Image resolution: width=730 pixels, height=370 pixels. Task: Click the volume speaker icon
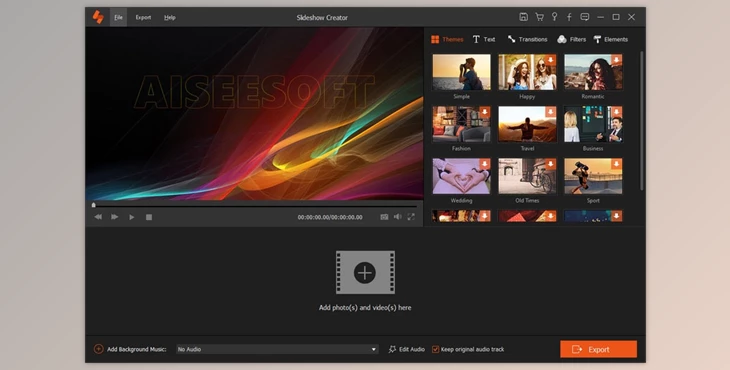pyautogui.click(x=398, y=217)
